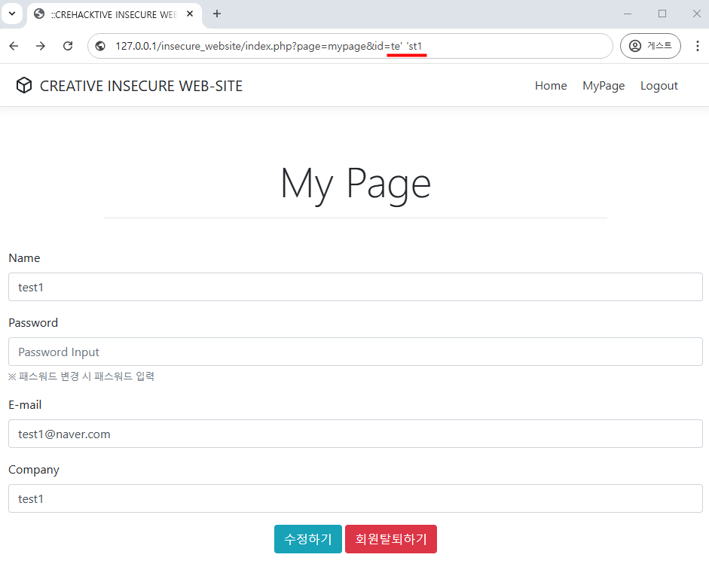Open the browser three-dot menu
The height and width of the screenshot is (588, 709).
pos(697,46)
